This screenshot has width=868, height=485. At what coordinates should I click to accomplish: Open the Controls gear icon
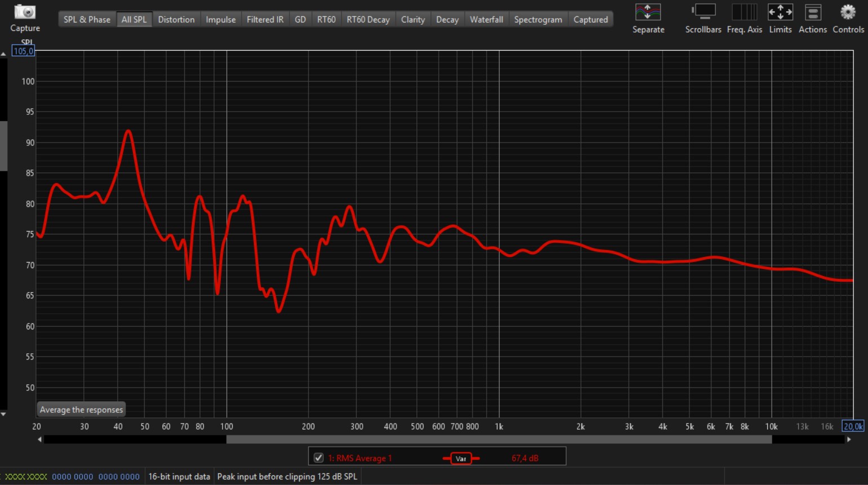(848, 12)
